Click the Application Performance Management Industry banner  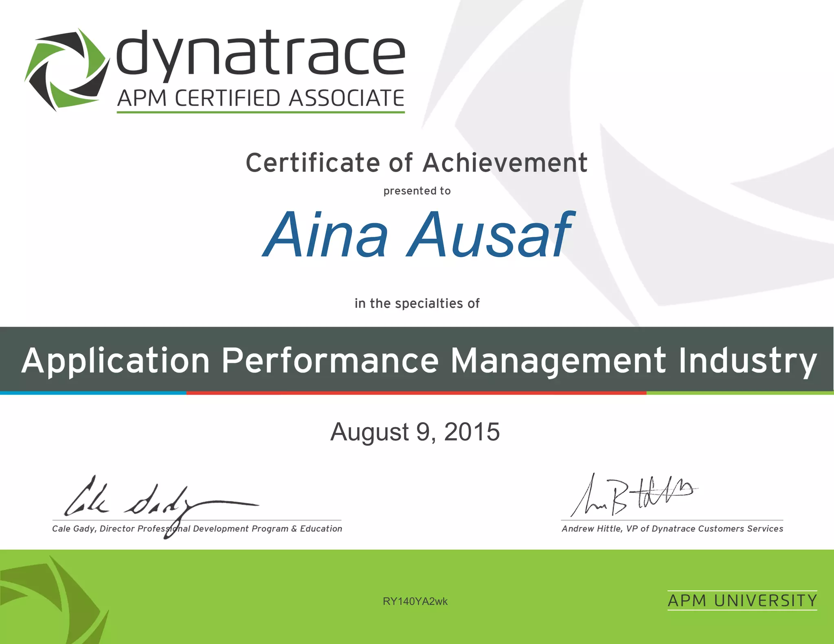click(417, 360)
